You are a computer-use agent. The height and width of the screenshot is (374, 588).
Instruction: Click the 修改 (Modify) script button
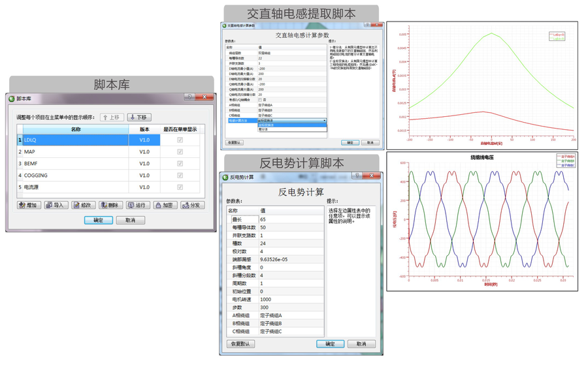83,205
